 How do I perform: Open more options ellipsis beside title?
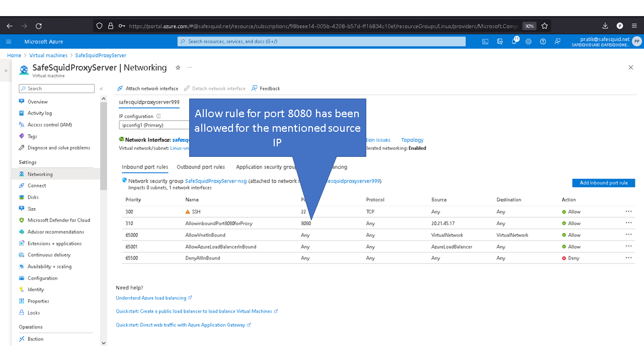click(190, 67)
